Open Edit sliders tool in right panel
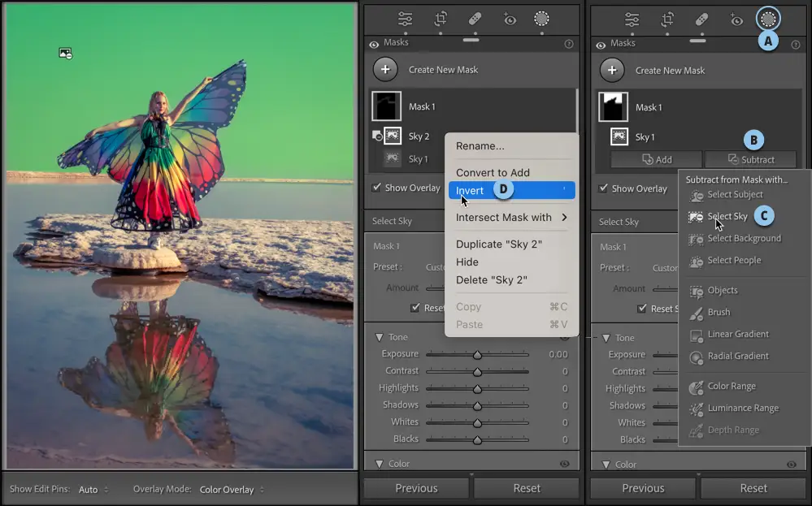Viewport: 812px width, 506px height. (x=632, y=19)
